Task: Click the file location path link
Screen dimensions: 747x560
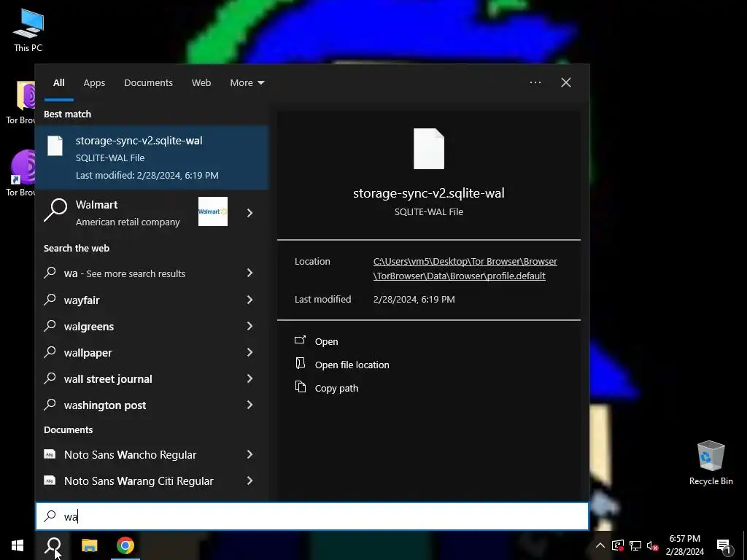Action: coord(465,268)
